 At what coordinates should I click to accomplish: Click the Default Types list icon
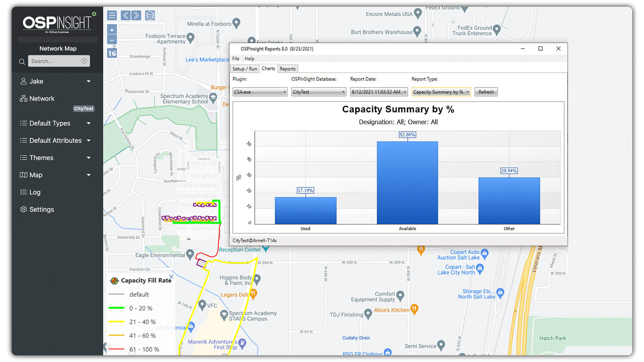pos(23,123)
